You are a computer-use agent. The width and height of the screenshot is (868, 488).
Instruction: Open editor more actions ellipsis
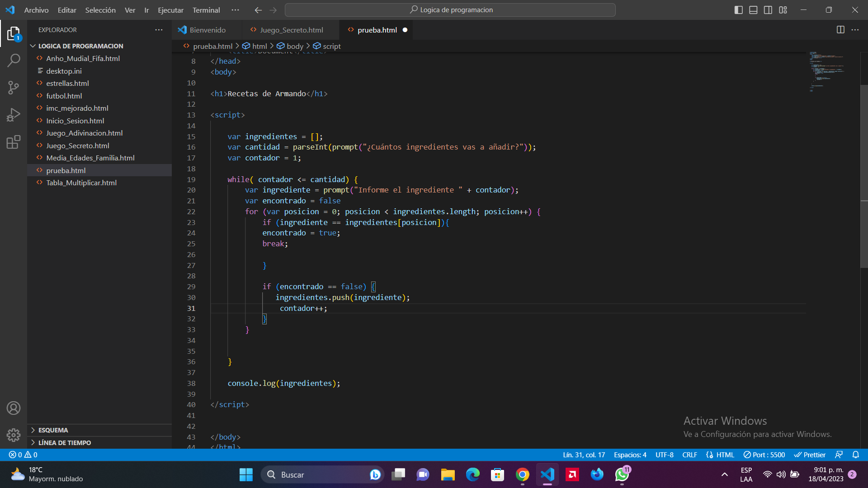(855, 30)
